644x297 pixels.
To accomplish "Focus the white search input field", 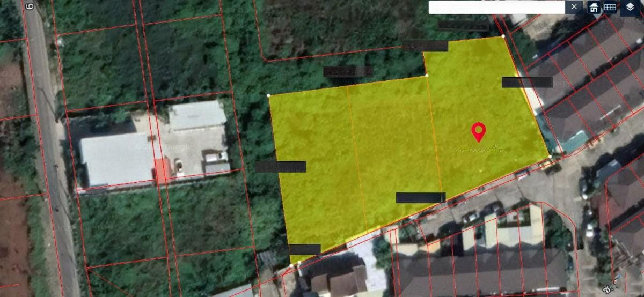I will tap(496, 7).
